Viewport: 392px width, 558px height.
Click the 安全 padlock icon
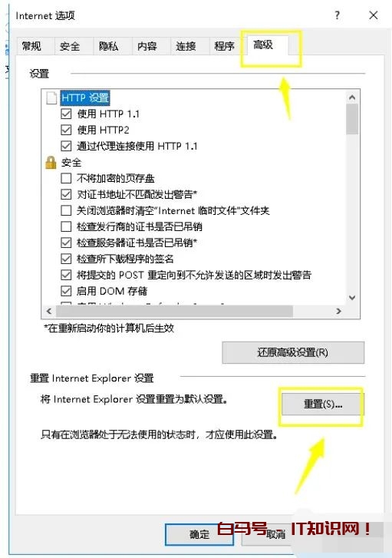[51, 163]
